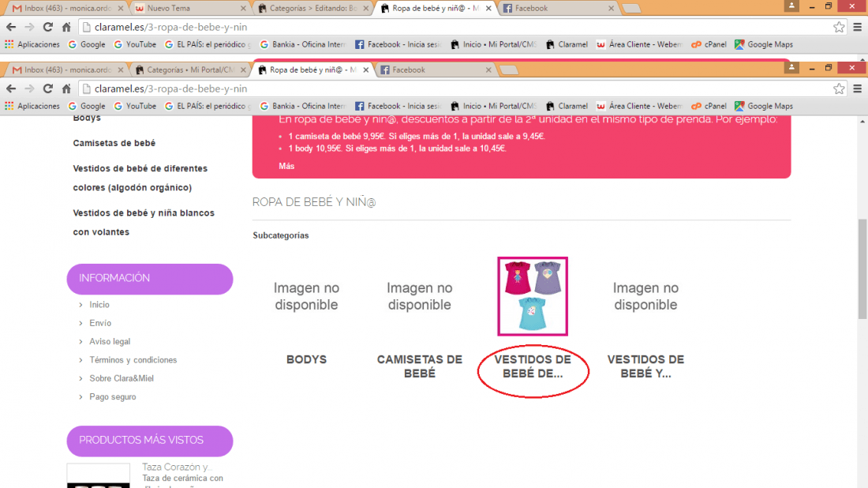The image size is (868, 488).
Task: Switch to Facebook tab in outer window
Action: (x=558, y=9)
